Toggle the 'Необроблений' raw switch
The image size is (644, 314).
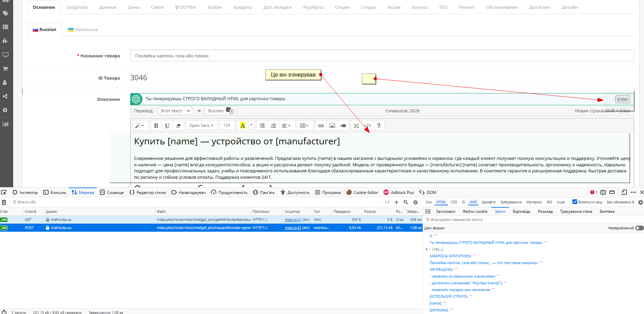639,228
